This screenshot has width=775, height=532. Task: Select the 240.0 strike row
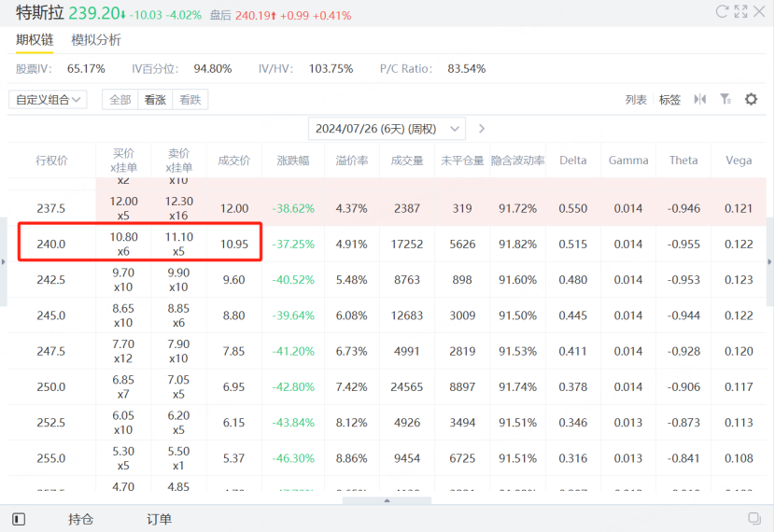(387, 244)
